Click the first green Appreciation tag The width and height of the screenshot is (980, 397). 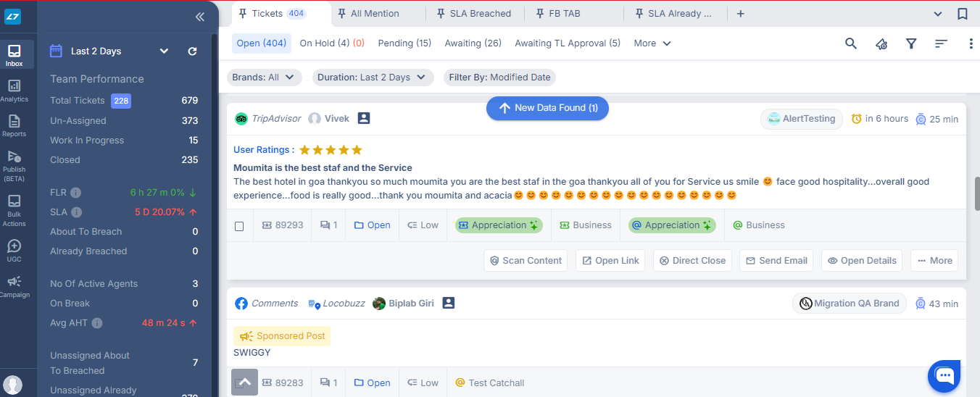498,225
